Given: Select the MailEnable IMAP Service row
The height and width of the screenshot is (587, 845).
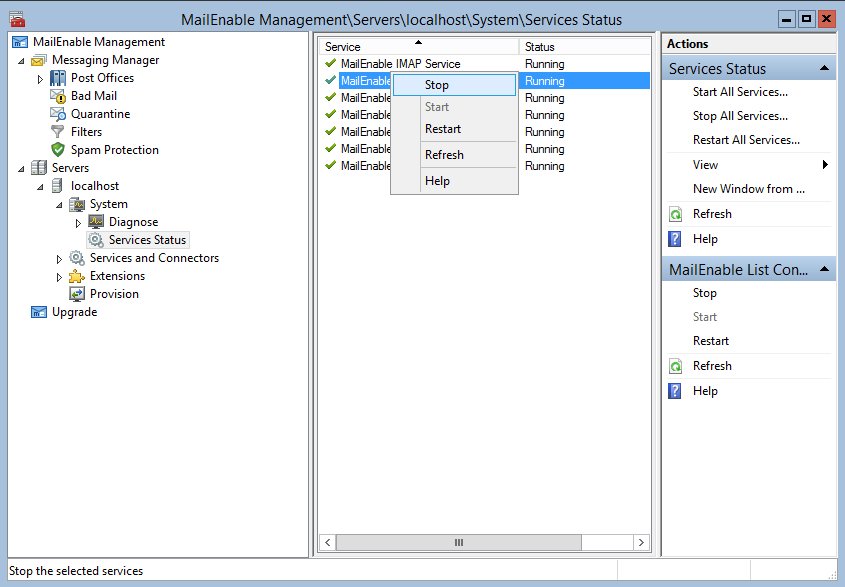Looking at the screenshot, I should point(485,64).
